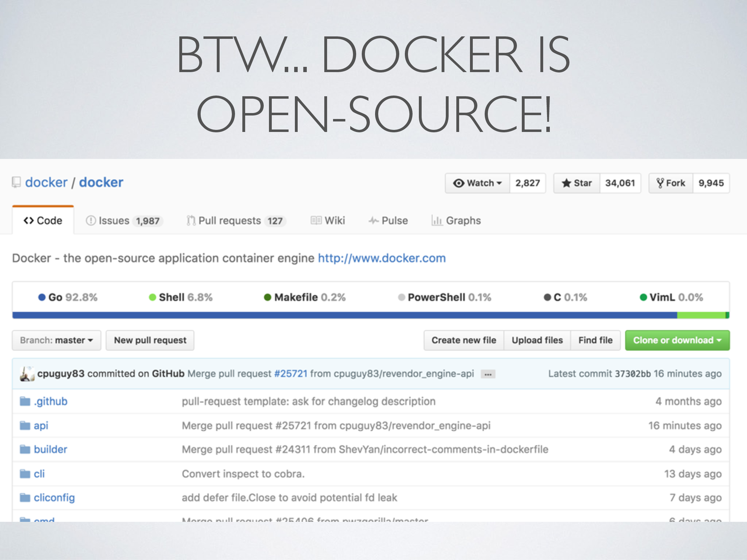Image resolution: width=747 pixels, height=560 pixels.
Task: Open the builder folder
Action: 50,449
